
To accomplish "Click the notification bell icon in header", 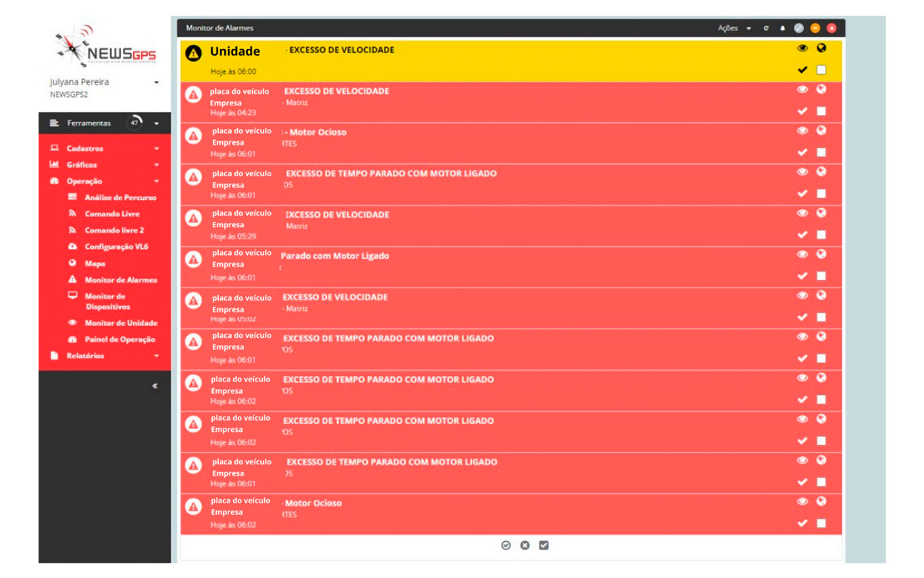I will (782, 29).
